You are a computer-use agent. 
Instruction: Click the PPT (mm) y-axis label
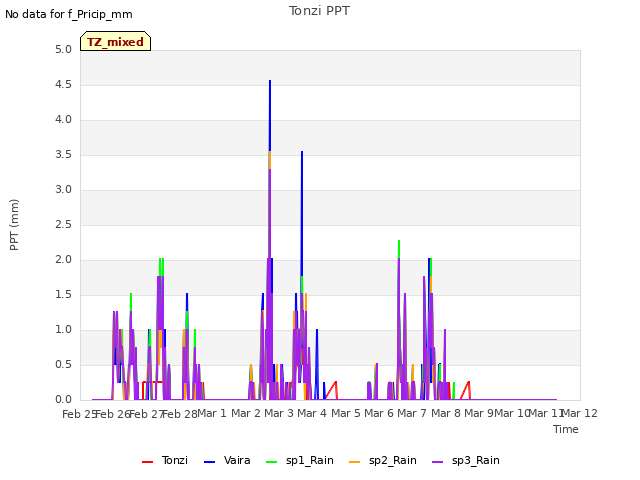(14, 225)
